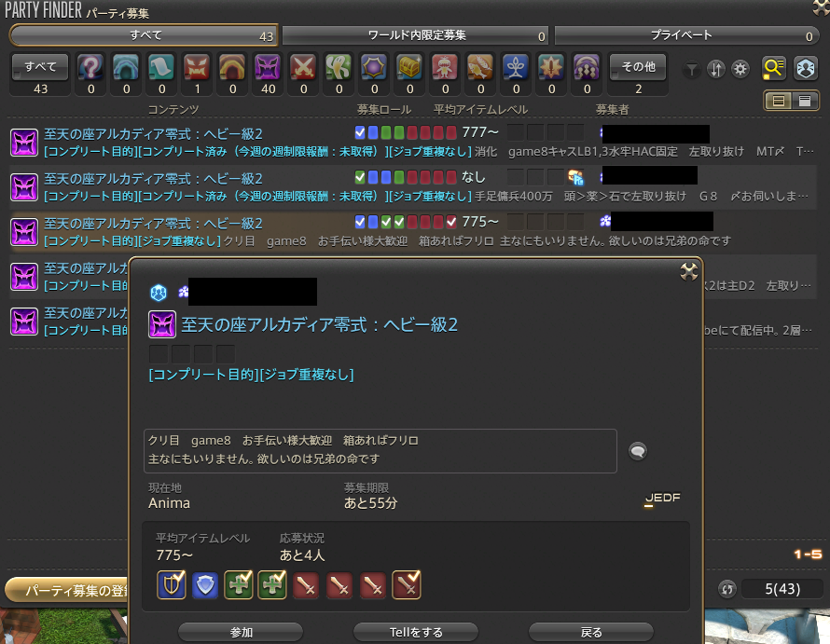
Task: Switch to the プライベート tab
Action: tap(686, 35)
